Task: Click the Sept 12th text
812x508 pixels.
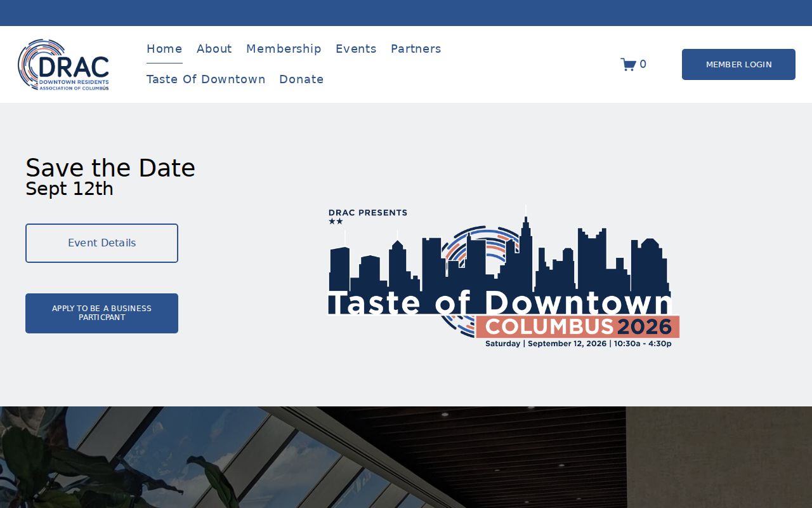Action: [69, 189]
